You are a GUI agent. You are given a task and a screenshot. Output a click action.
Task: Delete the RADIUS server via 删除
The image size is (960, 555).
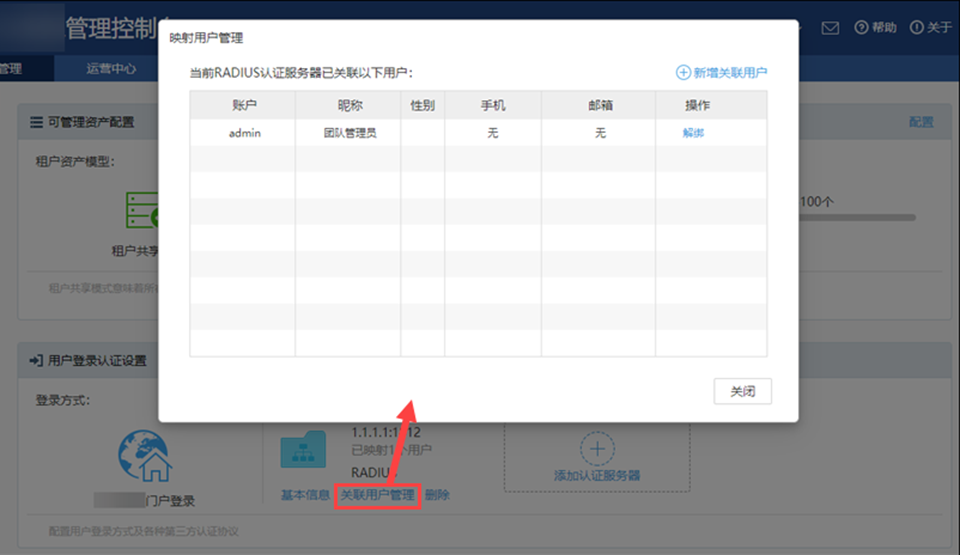point(437,495)
